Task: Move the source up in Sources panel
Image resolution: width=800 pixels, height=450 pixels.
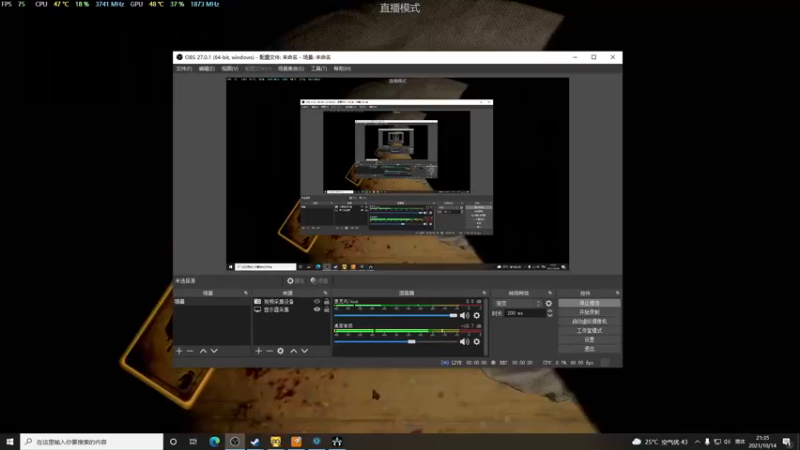Action: [x=293, y=351]
